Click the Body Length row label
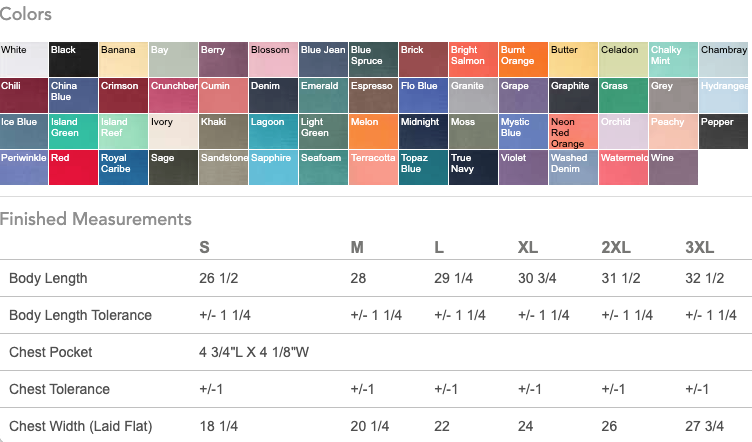 point(48,278)
